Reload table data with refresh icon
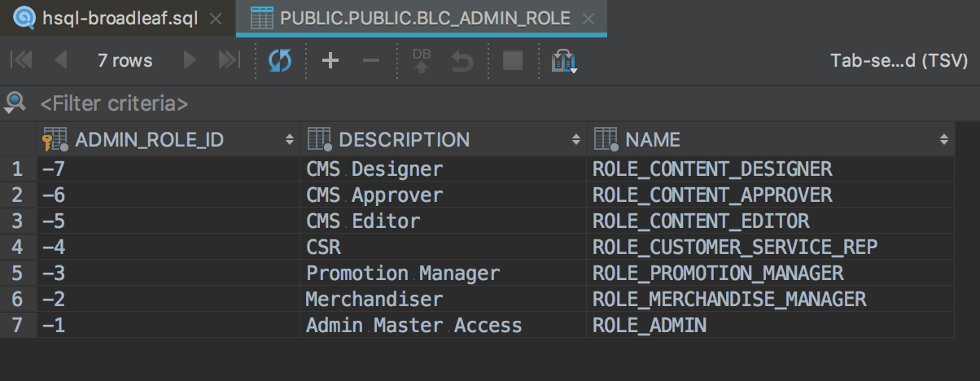The image size is (980, 381). pyautogui.click(x=280, y=60)
